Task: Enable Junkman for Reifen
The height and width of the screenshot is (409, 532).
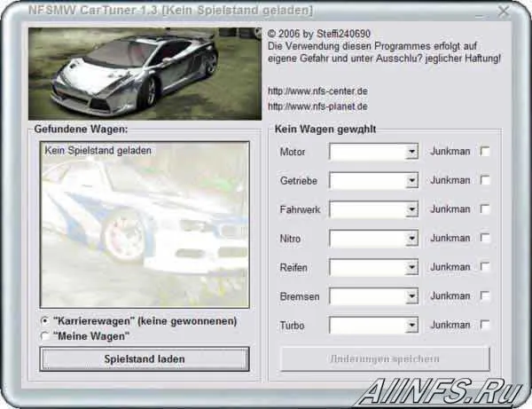Action: (x=485, y=267)
